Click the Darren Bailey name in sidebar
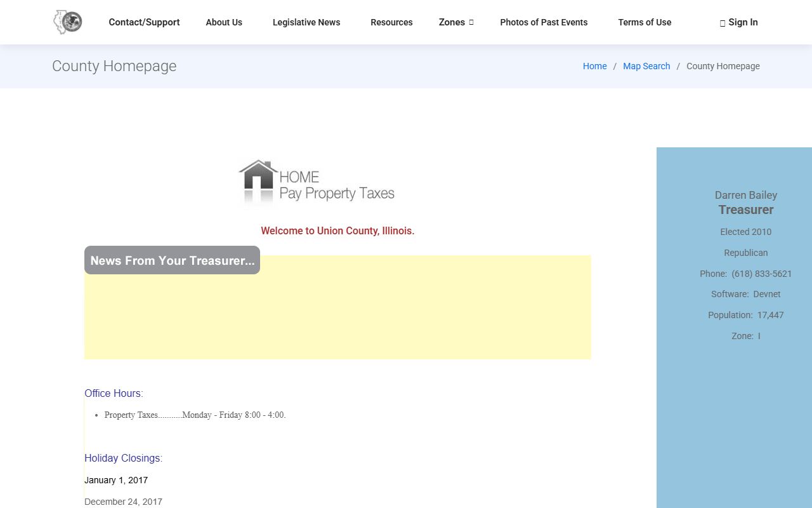This screenshot has height=508, width=812. pos(745,195)
